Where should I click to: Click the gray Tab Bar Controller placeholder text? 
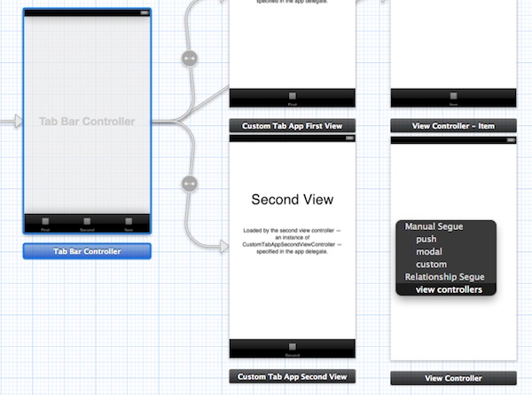(x=87, y=121)
